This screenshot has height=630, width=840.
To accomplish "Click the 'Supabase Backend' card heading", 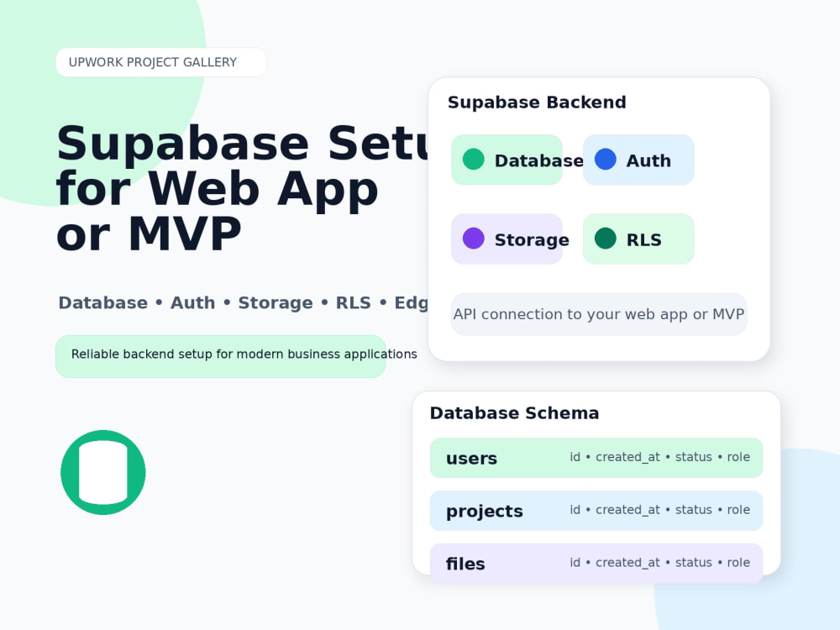I will (x=537, y=102).
